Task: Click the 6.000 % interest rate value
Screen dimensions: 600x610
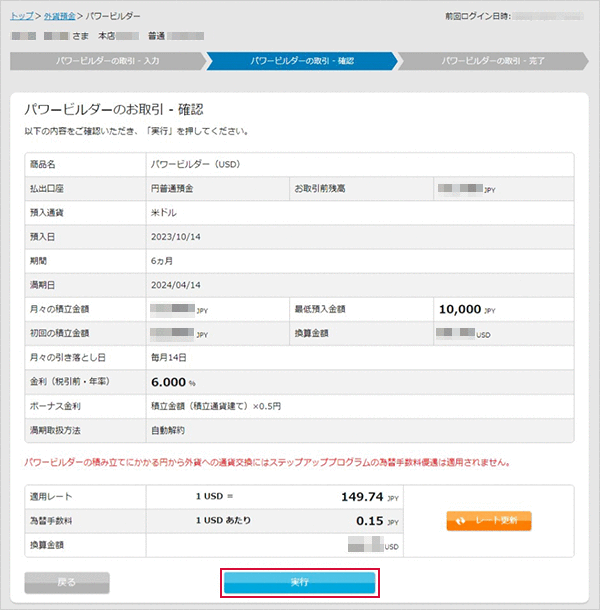Action: 172,382
